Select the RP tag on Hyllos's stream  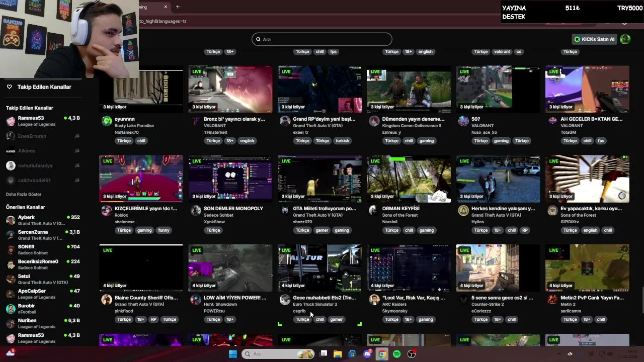coord(525,230)
